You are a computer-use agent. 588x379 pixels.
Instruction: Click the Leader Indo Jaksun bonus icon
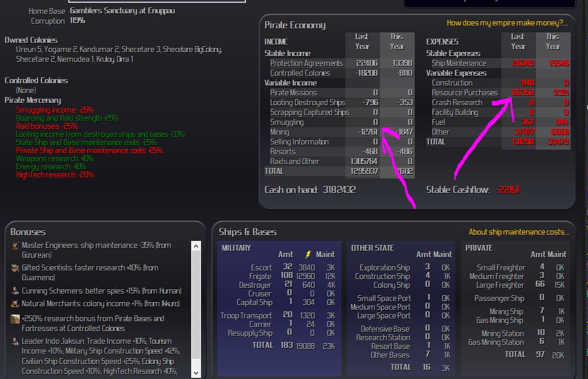click(15, 341)
